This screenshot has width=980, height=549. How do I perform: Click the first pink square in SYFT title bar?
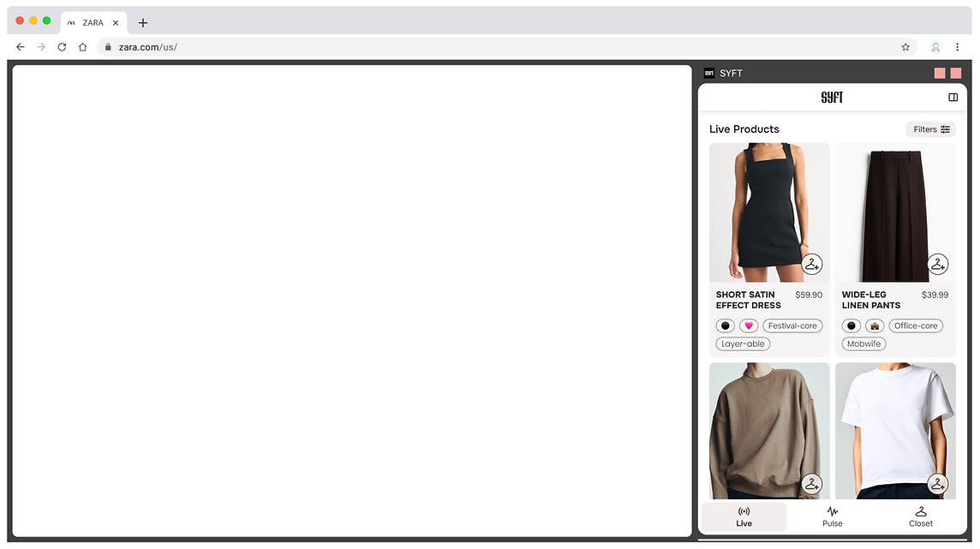click(940, 73)
